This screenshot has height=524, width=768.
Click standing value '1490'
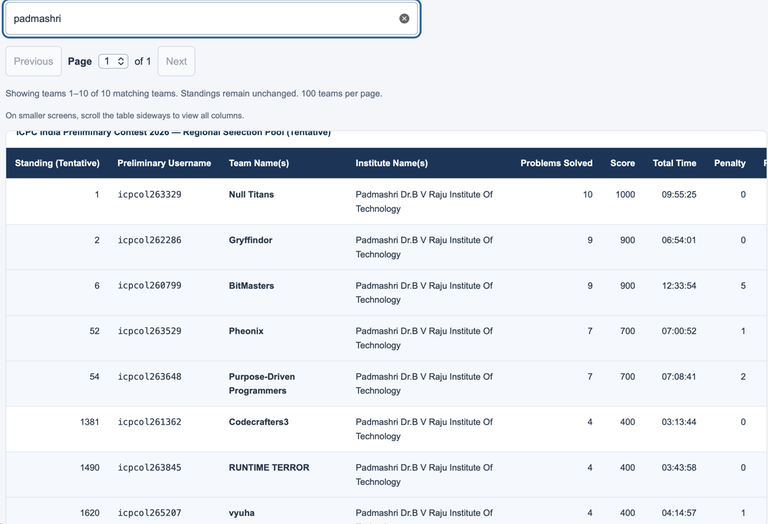point(90,468)
